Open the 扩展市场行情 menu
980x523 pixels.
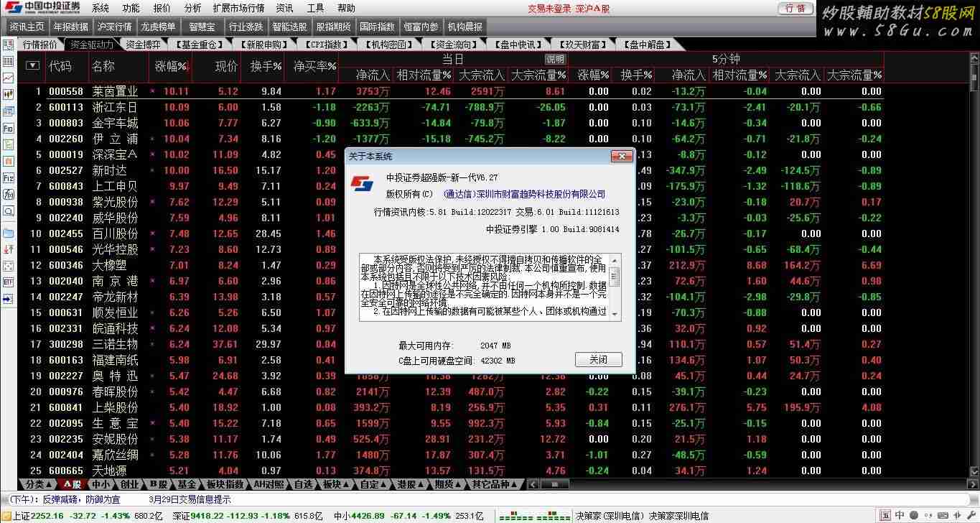pyautogui.click(x=239, y=9)
